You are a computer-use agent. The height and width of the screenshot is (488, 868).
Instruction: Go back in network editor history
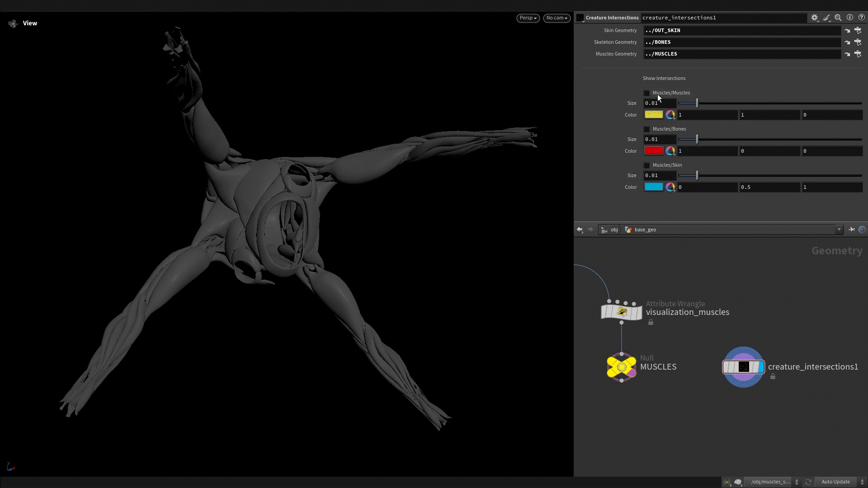(580, 230)
